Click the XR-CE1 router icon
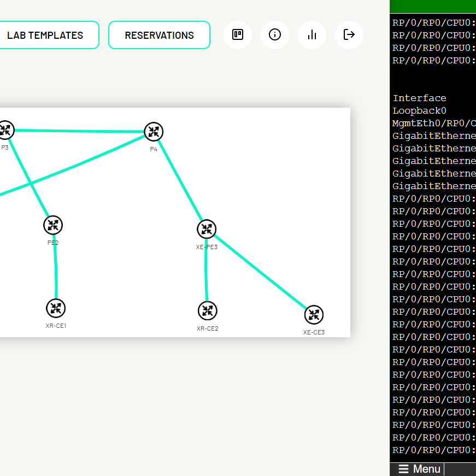Image resolution: width=476 pixels, height=476 pixels. click(56, 308)
